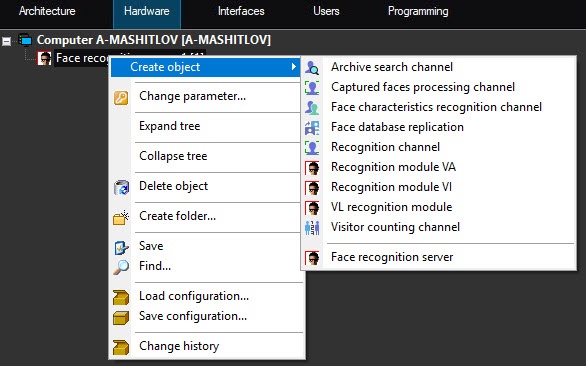586x366 pixels.
Task: Choose Collapse tree menu entry
Action: coord(173,156)
